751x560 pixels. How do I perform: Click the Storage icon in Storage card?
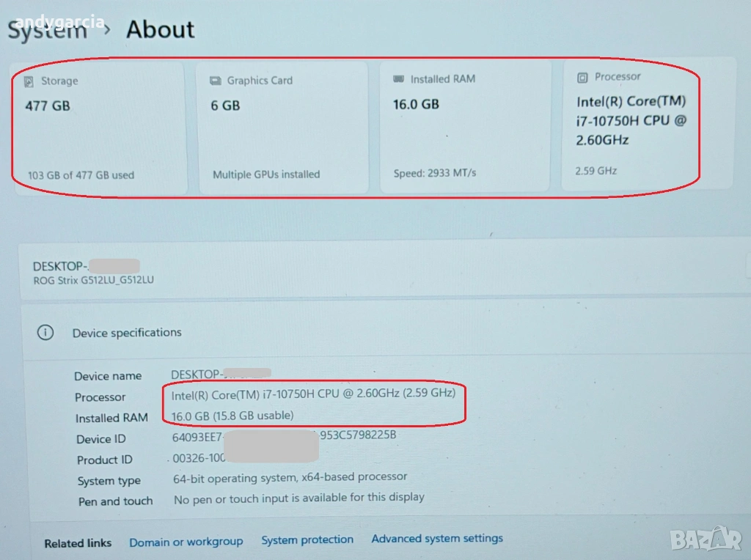click(x=29, y=82)
